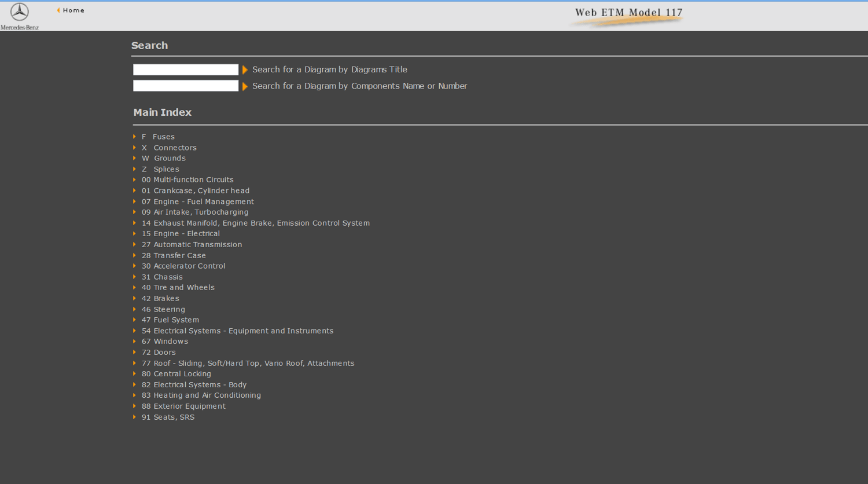Open 88 Exterior Equipment

tap(183, 406)
